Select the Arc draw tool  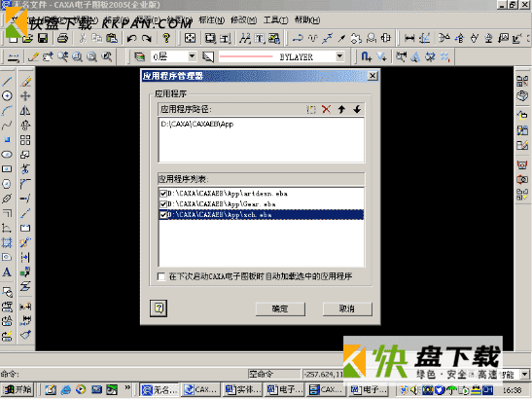click(x=7, y=111)
